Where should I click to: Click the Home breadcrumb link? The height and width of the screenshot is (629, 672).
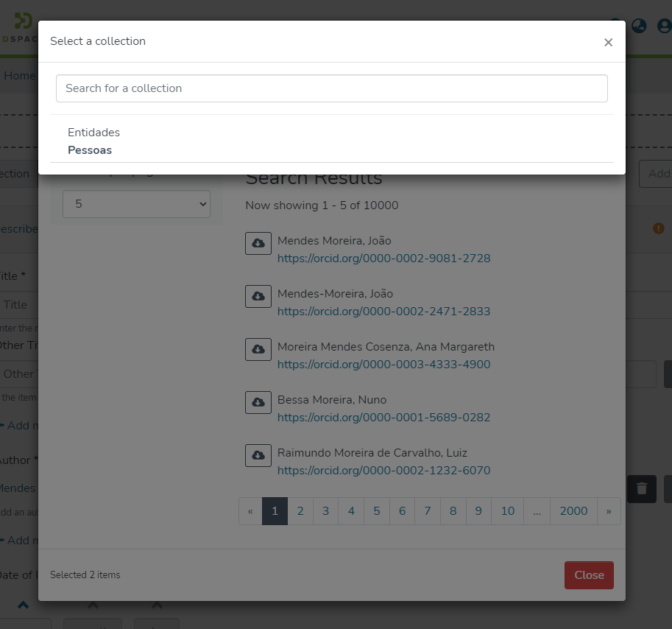click(x=19, y=75)
